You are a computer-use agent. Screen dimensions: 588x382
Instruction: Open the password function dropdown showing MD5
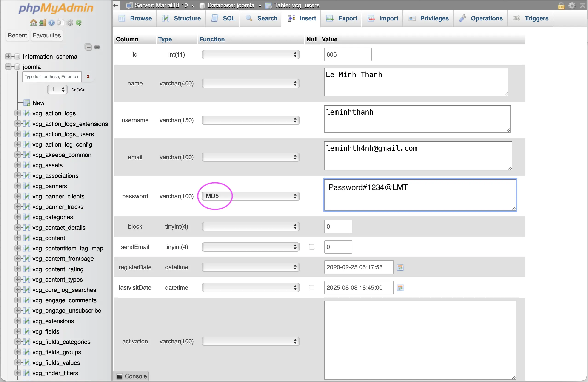click(x=251, y=196)
